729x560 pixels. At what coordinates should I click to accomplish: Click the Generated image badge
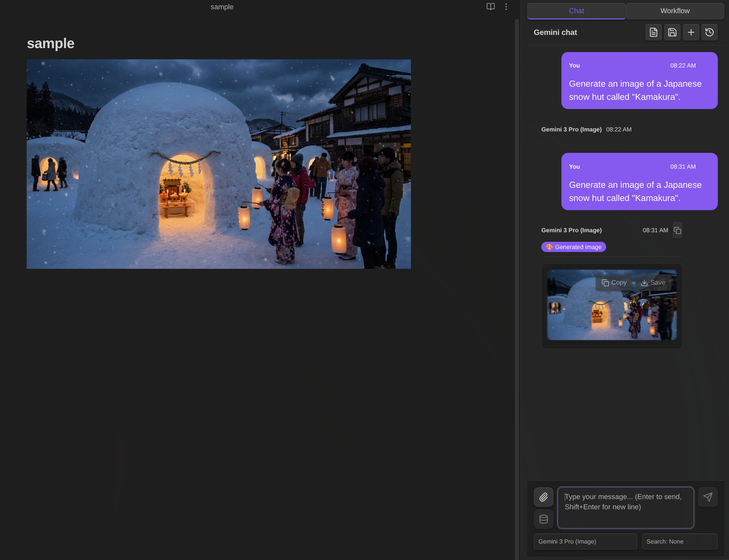click(x=573, y=247)
